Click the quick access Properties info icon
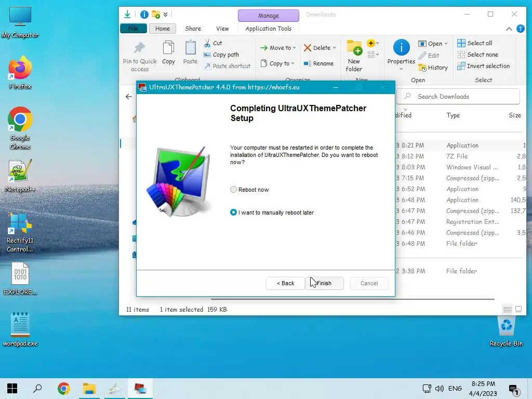Viewport: 532px width, 399px height. click(x=144, y=14)
